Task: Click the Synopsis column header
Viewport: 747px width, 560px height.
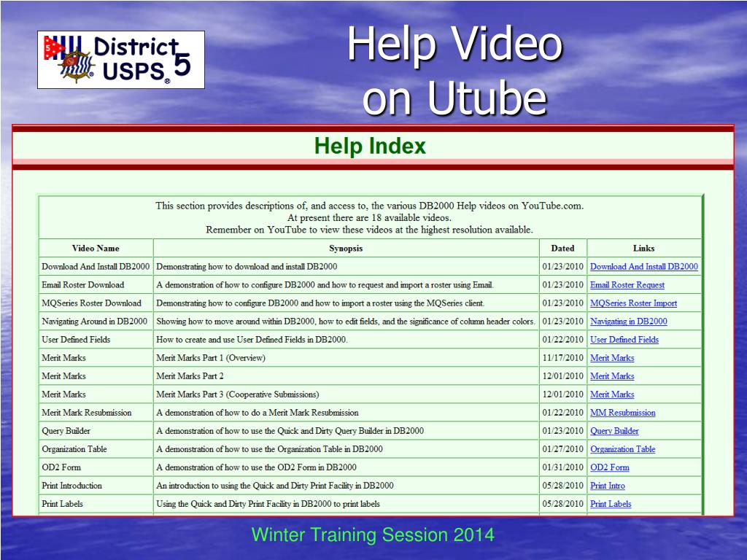Action: (x=346, y=248)
